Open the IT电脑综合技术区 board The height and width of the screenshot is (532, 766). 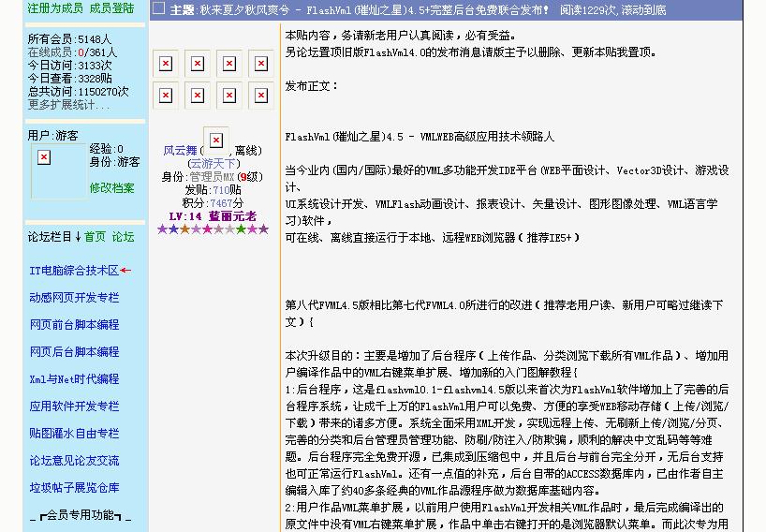[x=74, y=271]
